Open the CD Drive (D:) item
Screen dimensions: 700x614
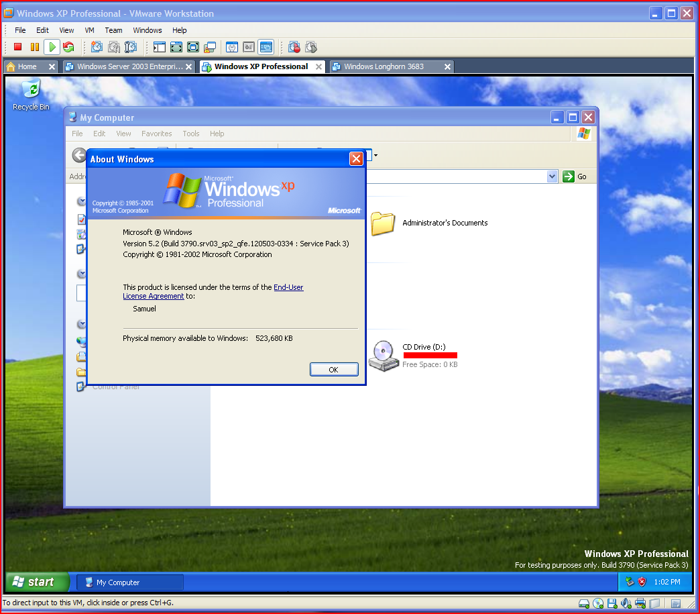(383, 354)
